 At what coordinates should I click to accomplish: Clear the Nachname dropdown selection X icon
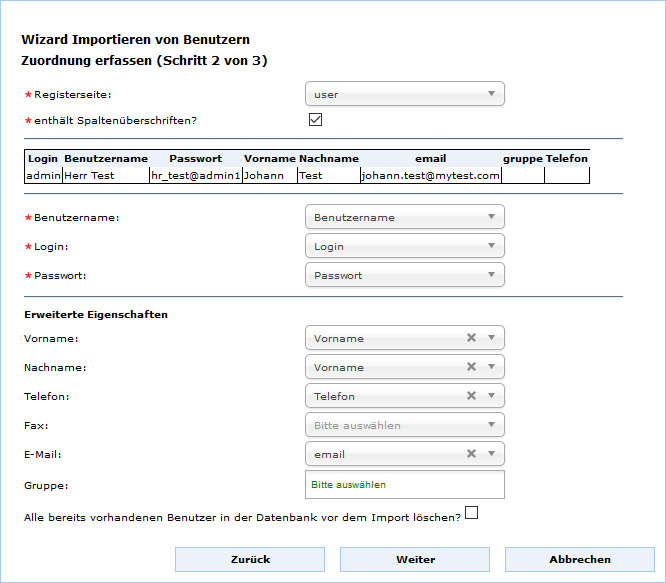(471, 367)
